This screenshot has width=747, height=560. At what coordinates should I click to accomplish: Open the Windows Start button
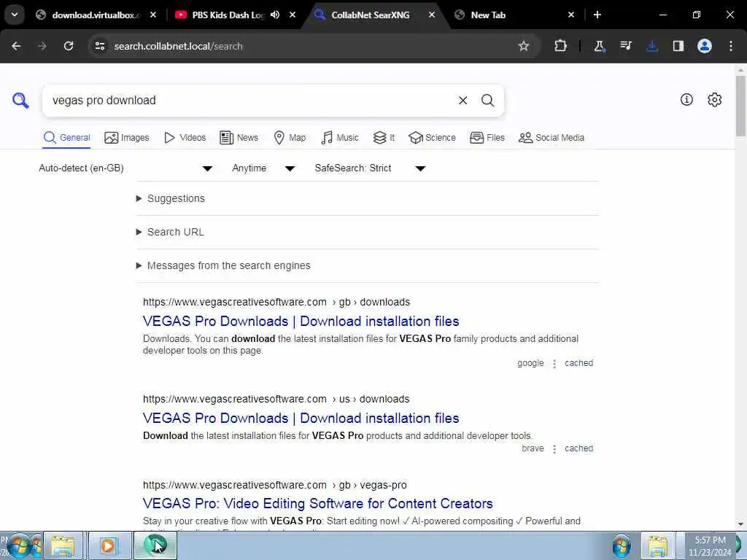19,547
